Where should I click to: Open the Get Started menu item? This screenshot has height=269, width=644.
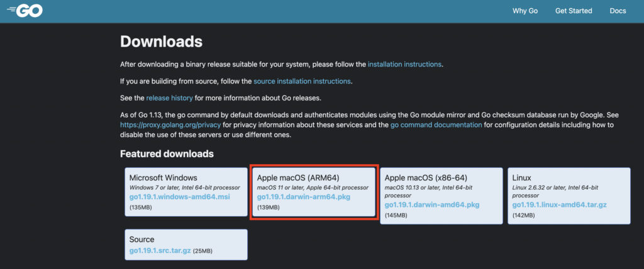pyautogui.click(x=573, y=11)
